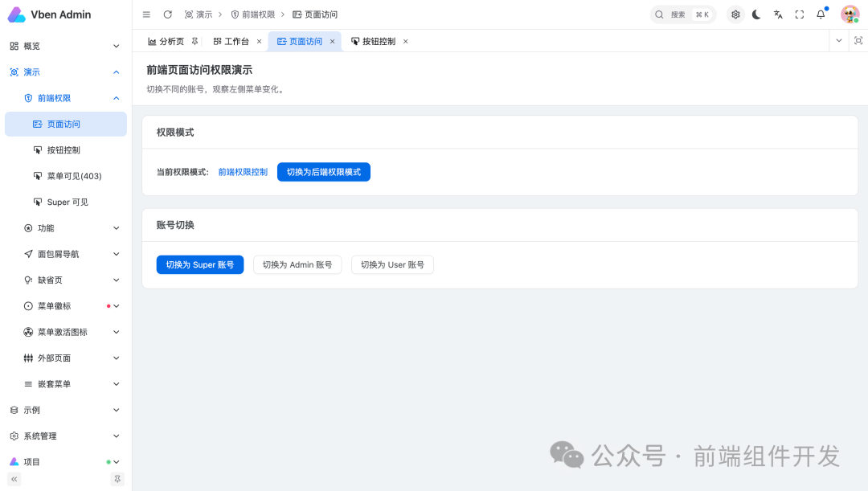
Task: Click the page refresh icon in the header
Action: (x=167, y=14)
